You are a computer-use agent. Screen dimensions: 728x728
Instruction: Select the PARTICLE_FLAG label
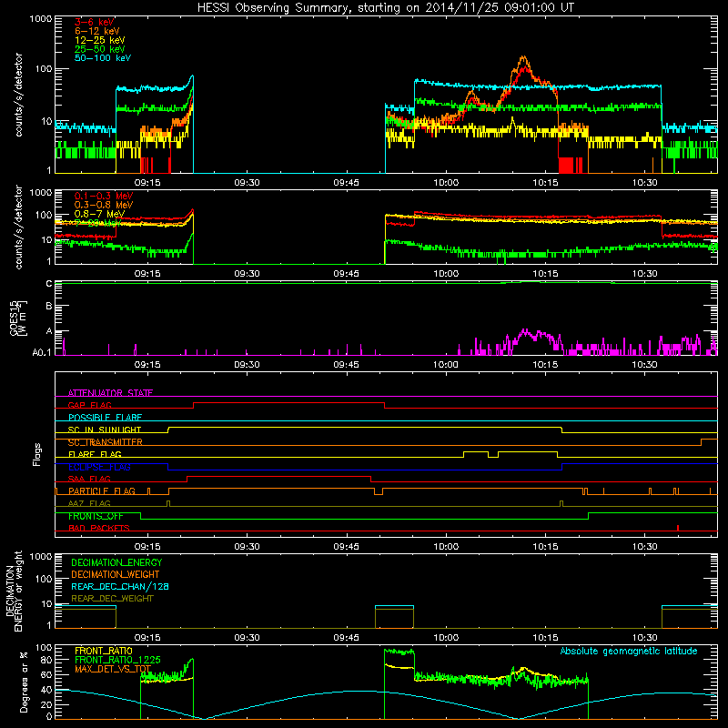click(102, 490)
